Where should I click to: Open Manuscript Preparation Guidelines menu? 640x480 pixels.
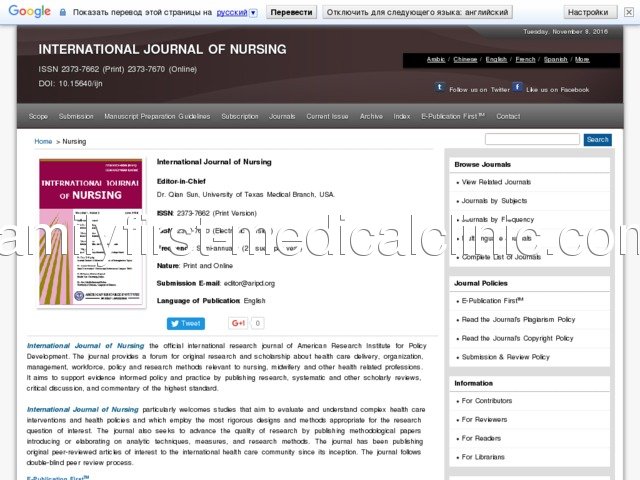pos(157,116)
